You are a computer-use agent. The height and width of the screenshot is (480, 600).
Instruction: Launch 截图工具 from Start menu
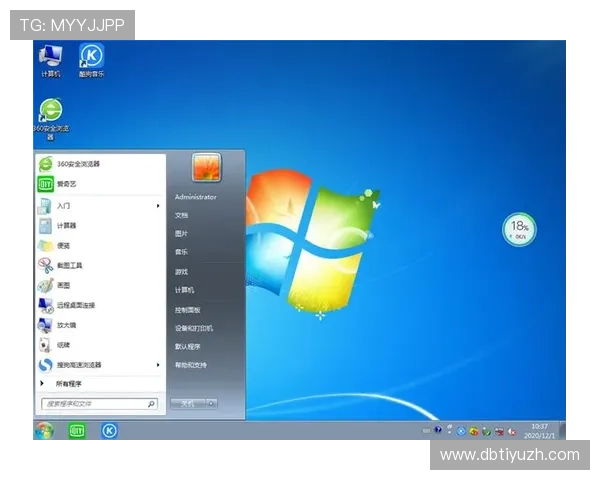coord(69,265)
